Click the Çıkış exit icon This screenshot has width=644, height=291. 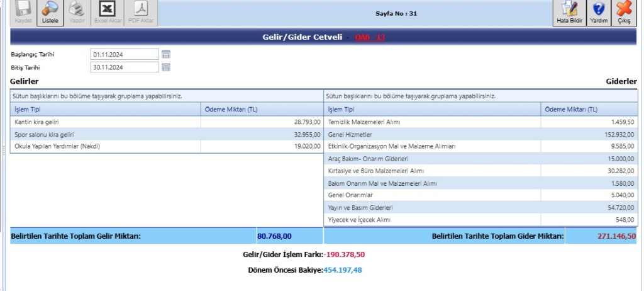point(624,9)
